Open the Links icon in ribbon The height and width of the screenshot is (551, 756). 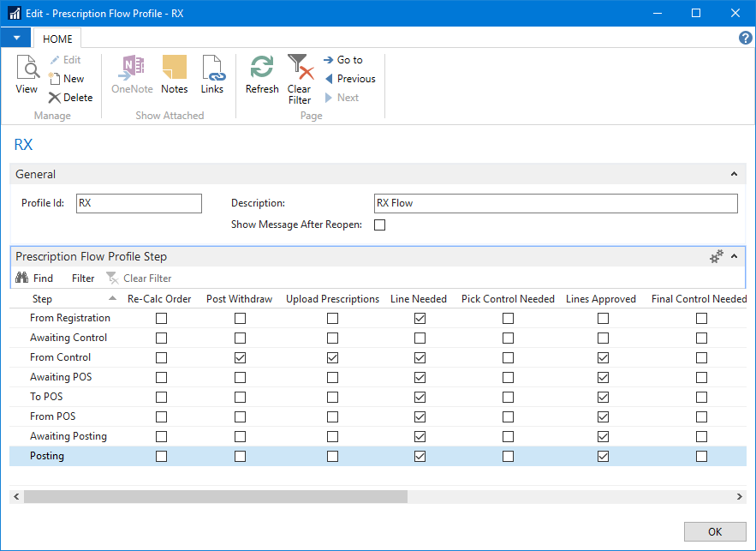point(211,74)
